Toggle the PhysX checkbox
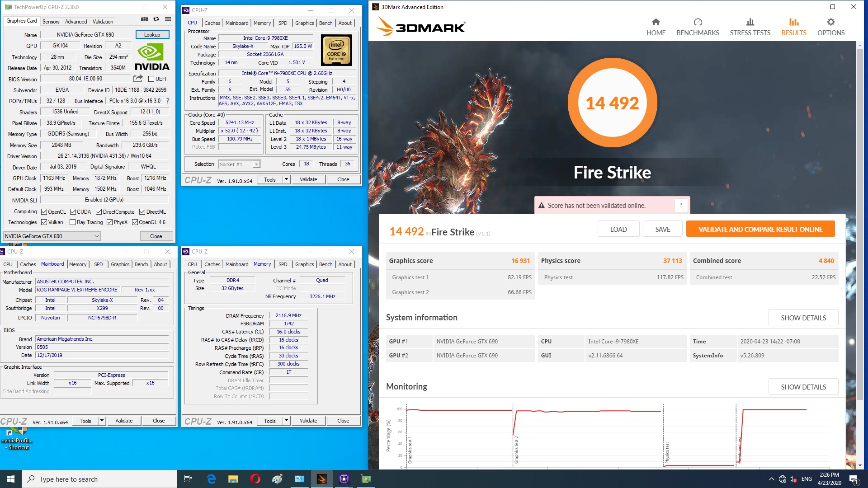This screenshot has height=488, width=868. click(109, 222)
